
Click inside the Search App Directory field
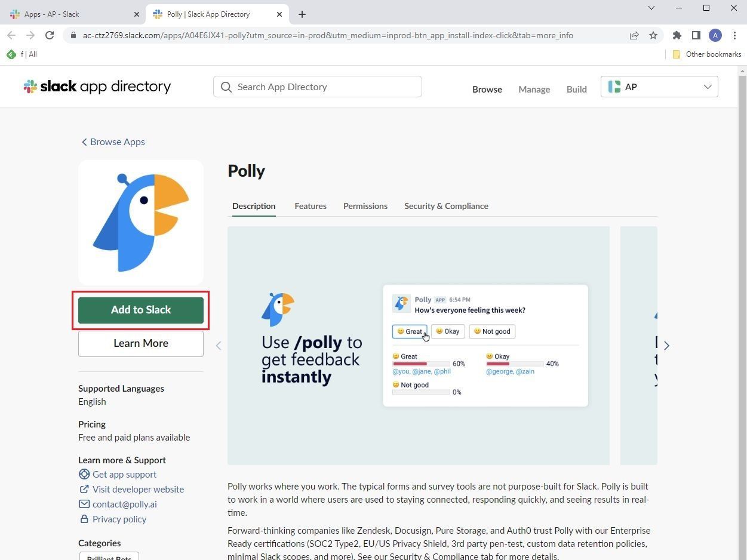point(317,87)
